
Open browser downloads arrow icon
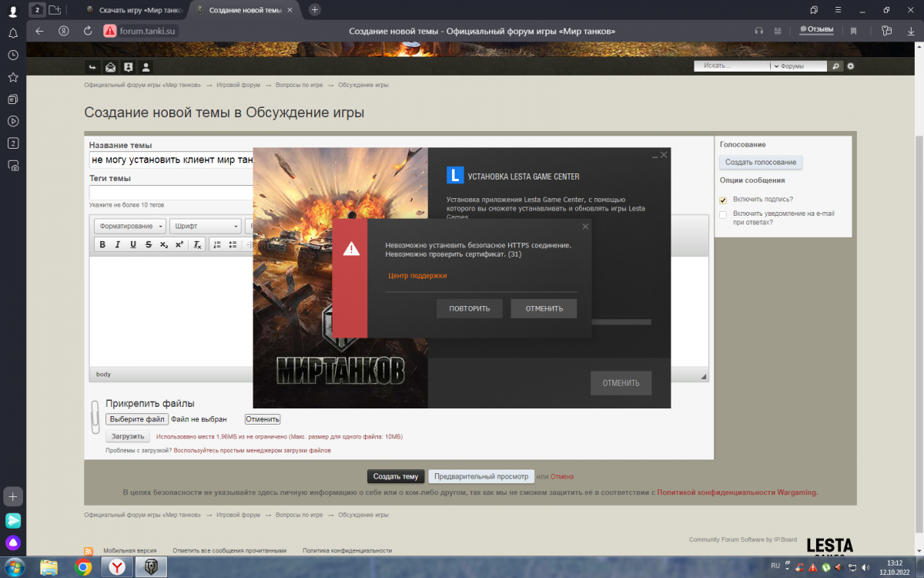[x=909, y=31]
